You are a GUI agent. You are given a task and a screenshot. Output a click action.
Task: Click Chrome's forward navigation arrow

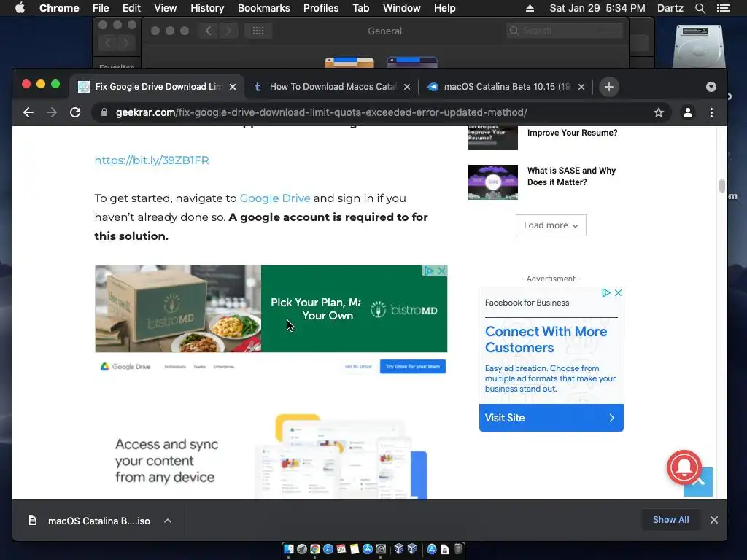pyautogui.click(x=52, y=112)
